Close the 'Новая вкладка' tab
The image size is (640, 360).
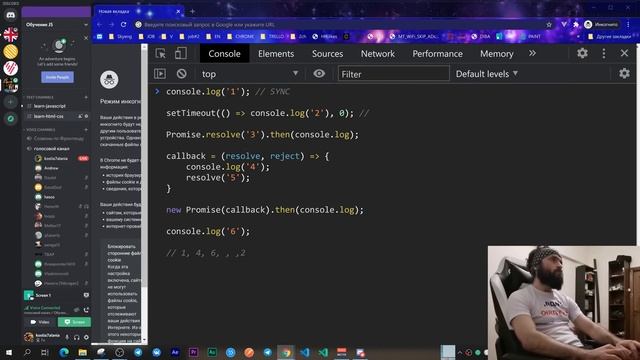178,11
